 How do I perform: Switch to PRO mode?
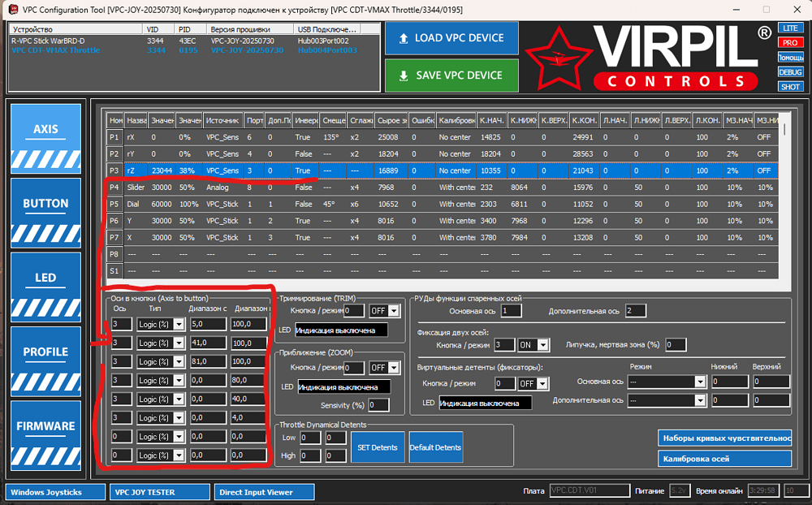tap(790, 42)
